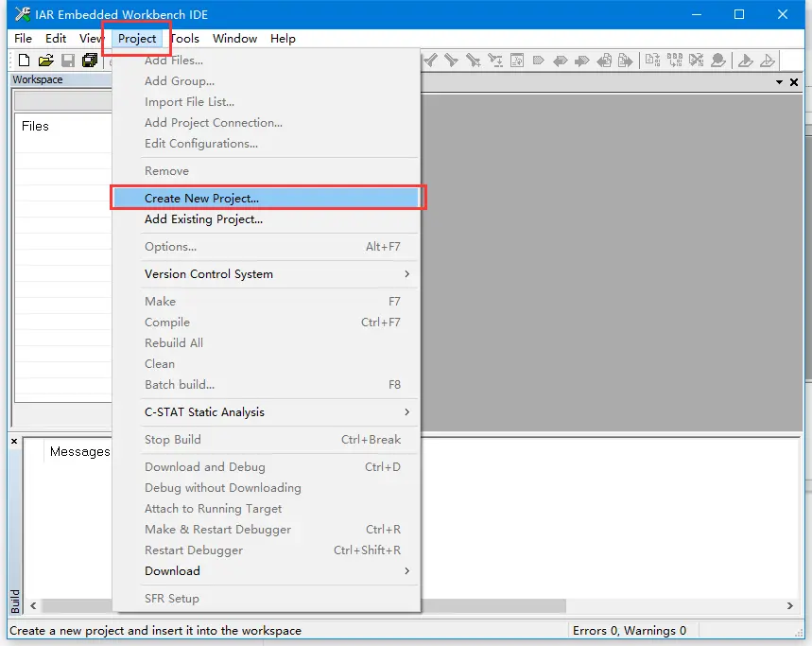Click the New Document toolbar icon
812x646 pixels.
pyautogui.click(x=24, y=61)
